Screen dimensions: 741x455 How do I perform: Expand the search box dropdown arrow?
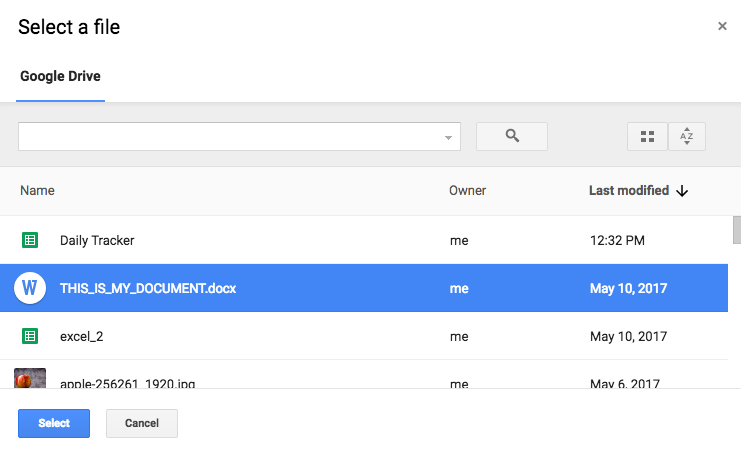(x=449, y=137)
